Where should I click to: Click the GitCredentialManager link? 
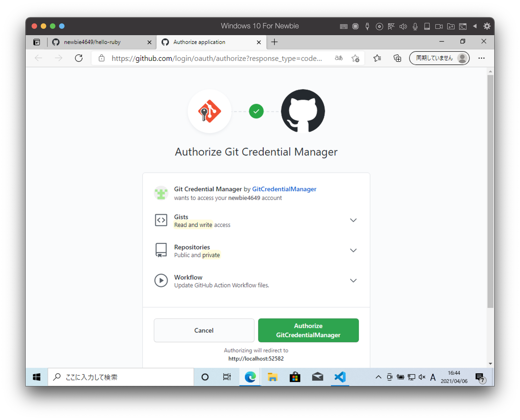coord(284,188)
